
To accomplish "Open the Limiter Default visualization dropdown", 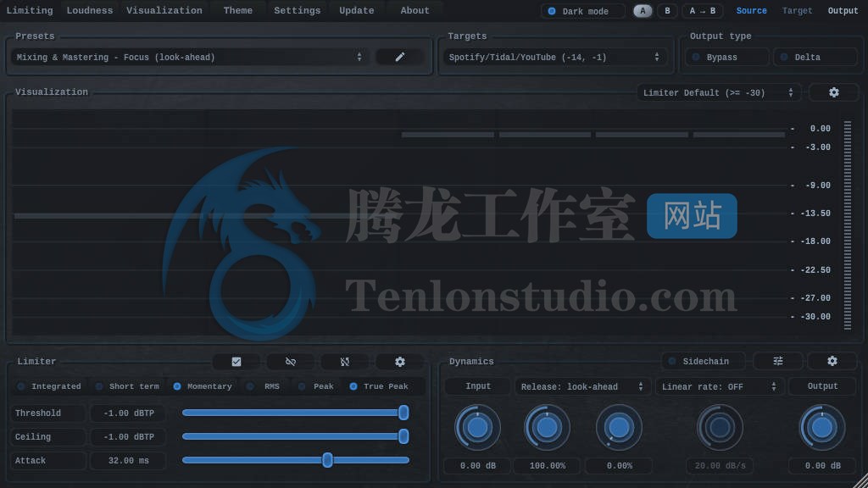I will [719, 92].
